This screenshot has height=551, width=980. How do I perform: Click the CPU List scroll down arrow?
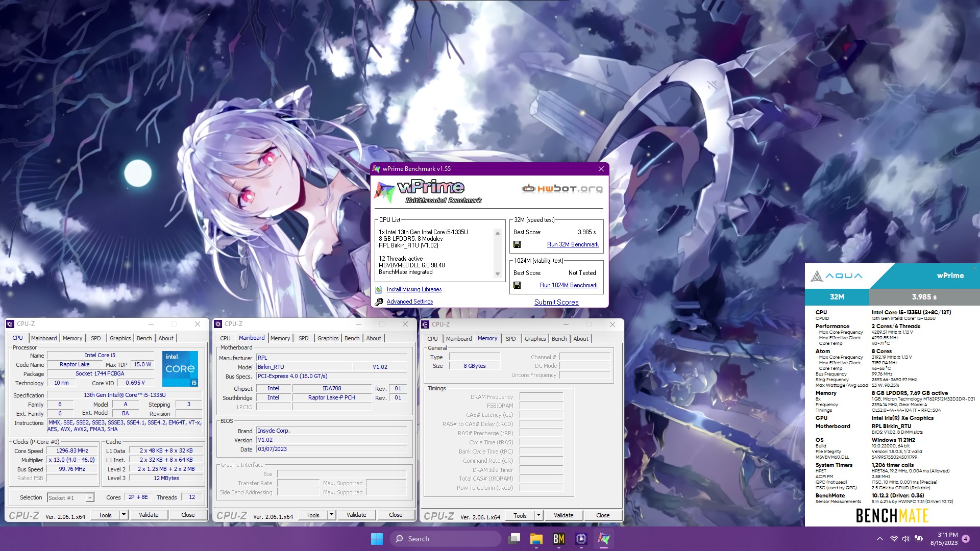click(x=498, y=274)
